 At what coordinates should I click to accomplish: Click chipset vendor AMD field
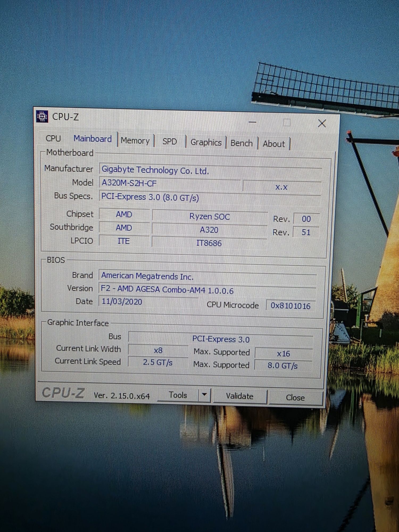point(124,214)
